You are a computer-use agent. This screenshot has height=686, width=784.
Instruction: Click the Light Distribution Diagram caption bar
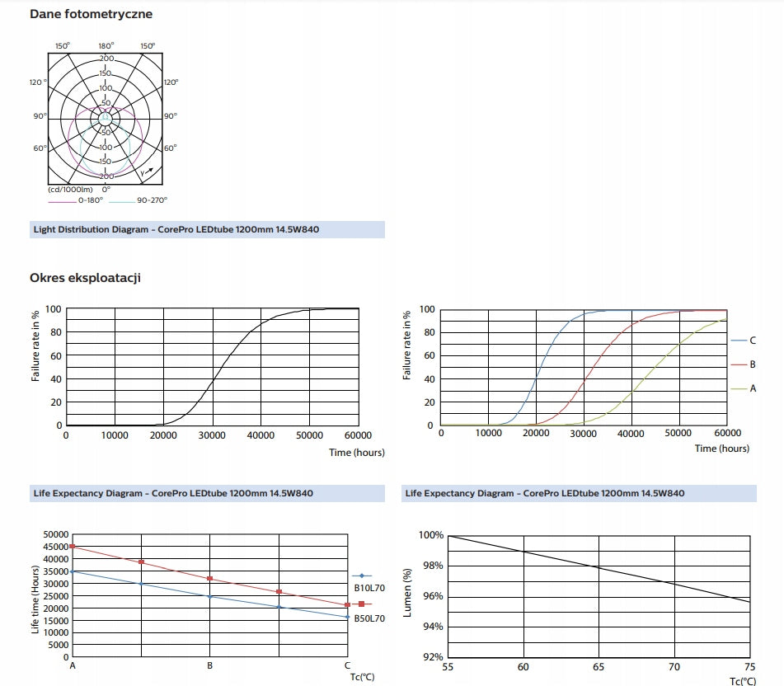[x=207, y=230]
